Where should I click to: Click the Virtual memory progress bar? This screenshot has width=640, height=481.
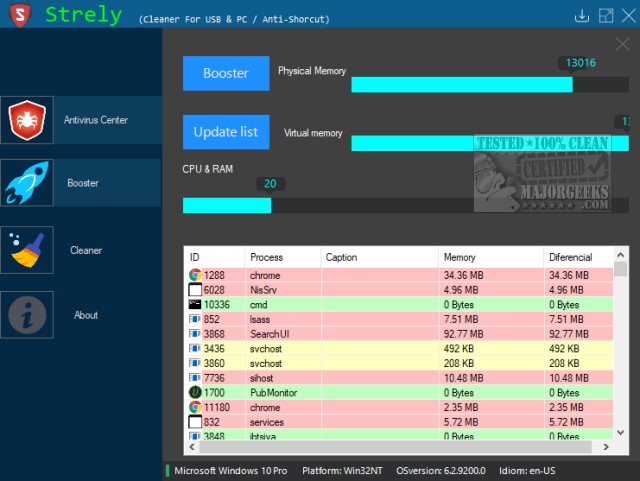click(490, 143)
